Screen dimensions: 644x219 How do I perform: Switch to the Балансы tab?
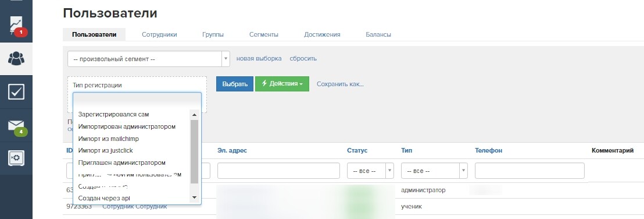(378, 34)
